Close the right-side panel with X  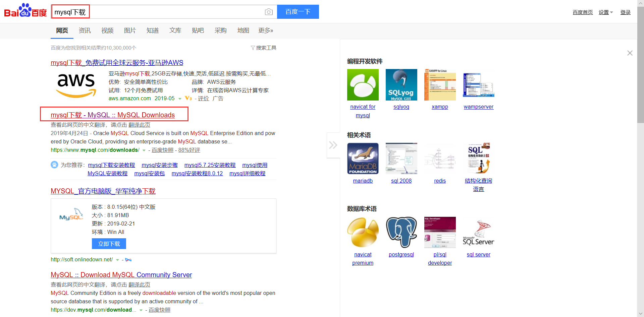click(x=630, y=53)
